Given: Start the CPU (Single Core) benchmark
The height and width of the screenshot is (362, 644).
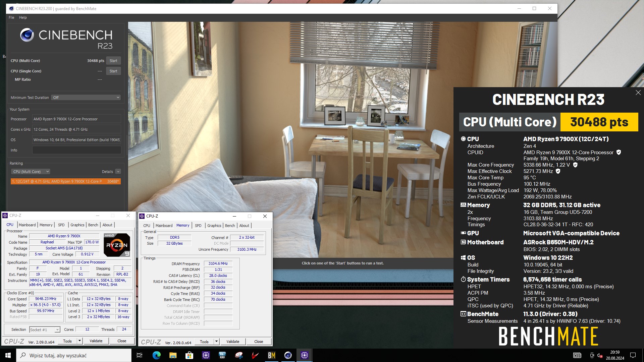Looking at the screenshot, I should tap(113, 71).
